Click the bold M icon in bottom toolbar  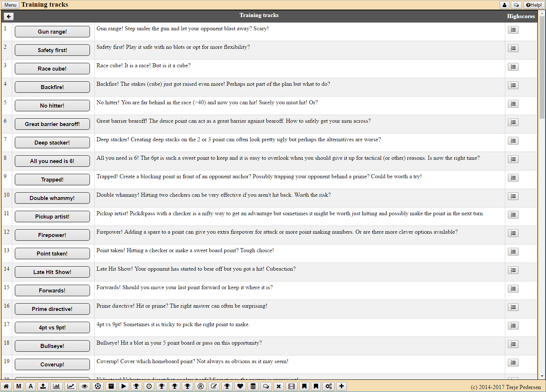coord(19,386)
